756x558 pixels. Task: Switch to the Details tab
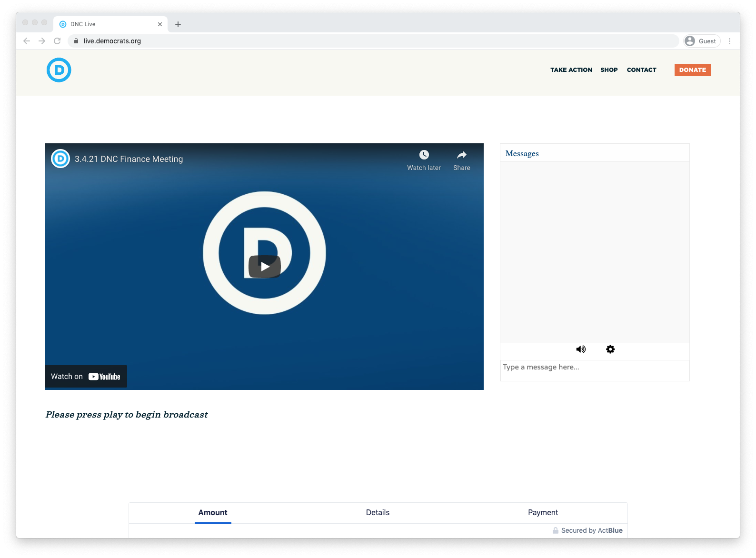point(378,513)
